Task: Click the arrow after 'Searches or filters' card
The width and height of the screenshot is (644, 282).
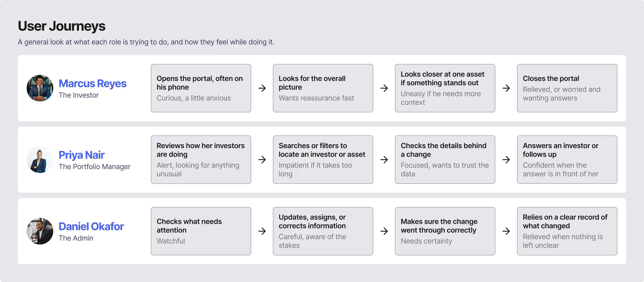Action: (x=384, y=160)
